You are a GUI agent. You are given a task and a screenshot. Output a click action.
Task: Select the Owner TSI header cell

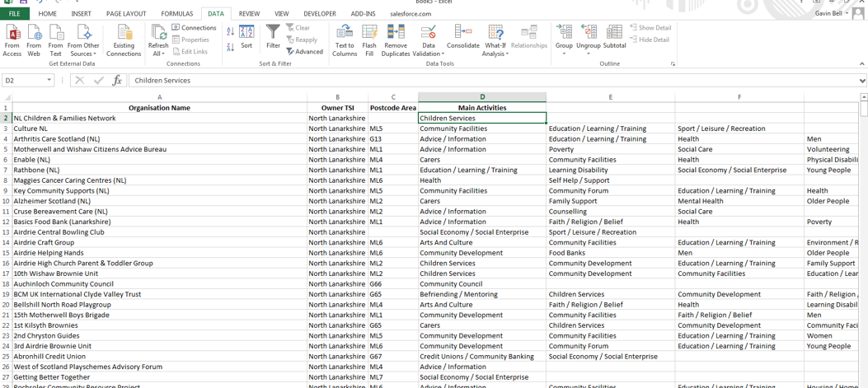point(338,108)
